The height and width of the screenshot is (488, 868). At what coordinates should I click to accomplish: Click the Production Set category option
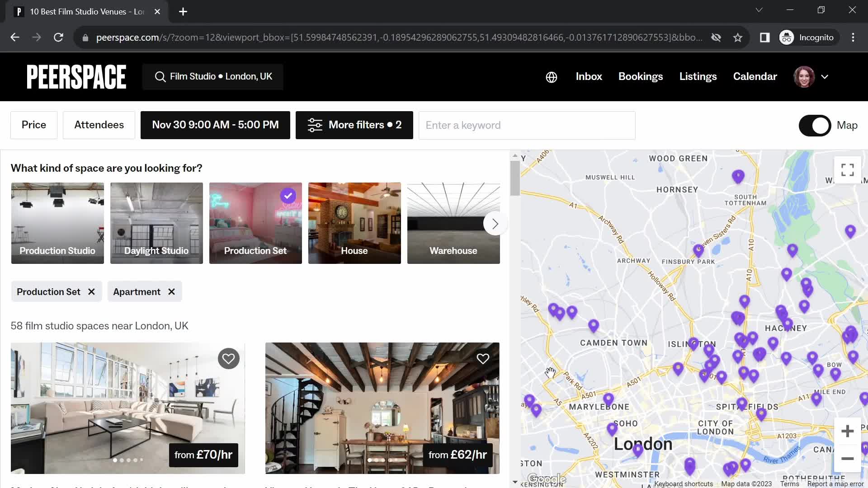255,223
